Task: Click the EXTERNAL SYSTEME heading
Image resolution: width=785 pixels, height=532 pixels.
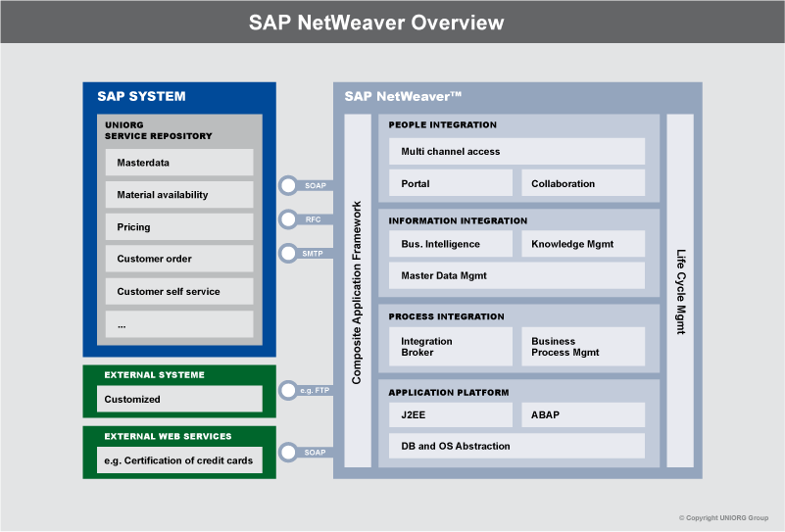Action: tap(154, 375)
